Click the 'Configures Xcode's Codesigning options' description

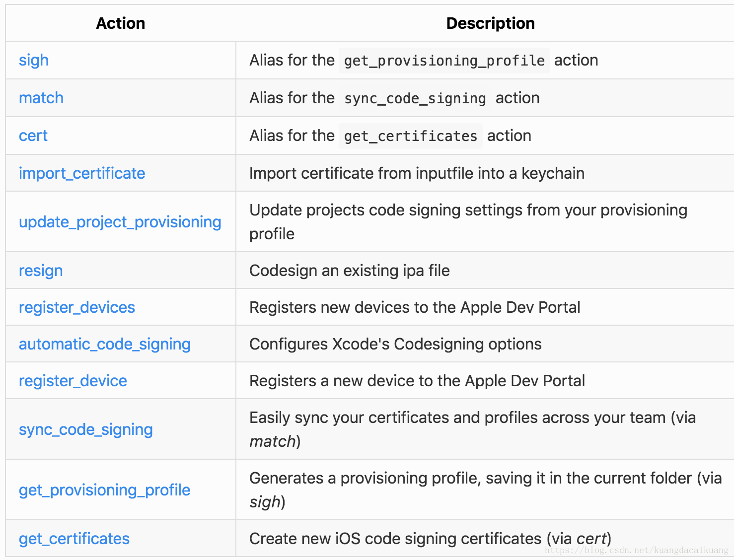coord(395,344)
